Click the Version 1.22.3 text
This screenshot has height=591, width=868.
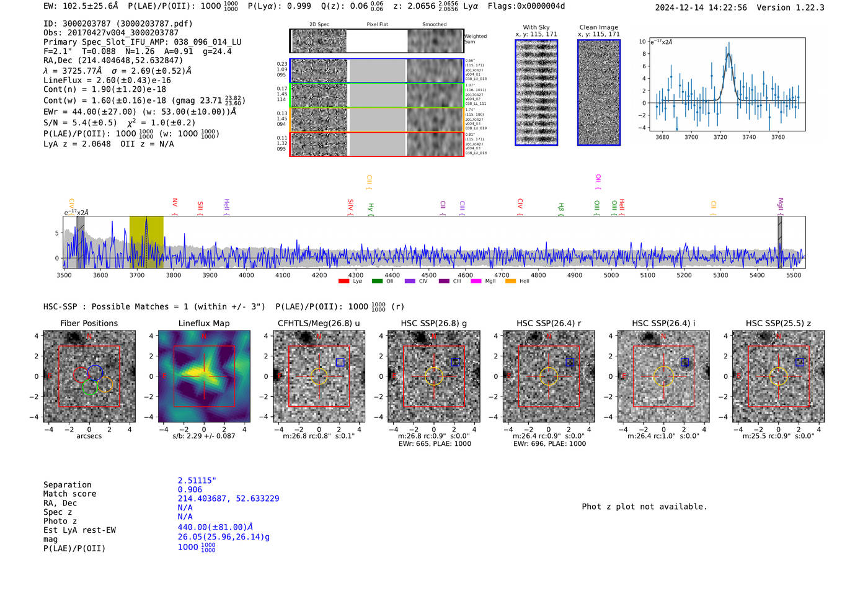pyautogui.click(x=790, y=7)
